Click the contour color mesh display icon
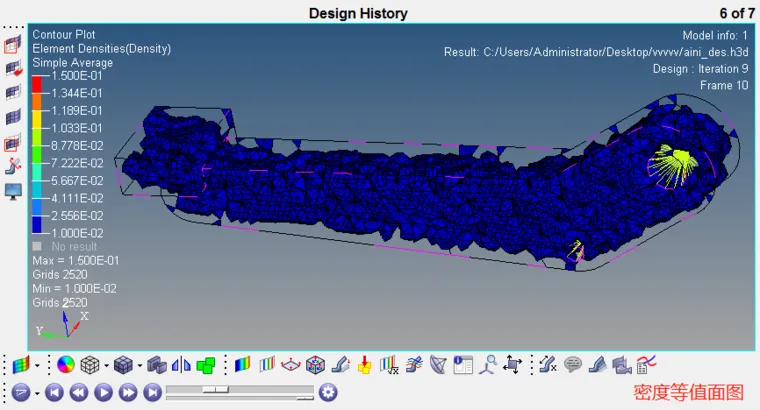 [x=21, y=364]
